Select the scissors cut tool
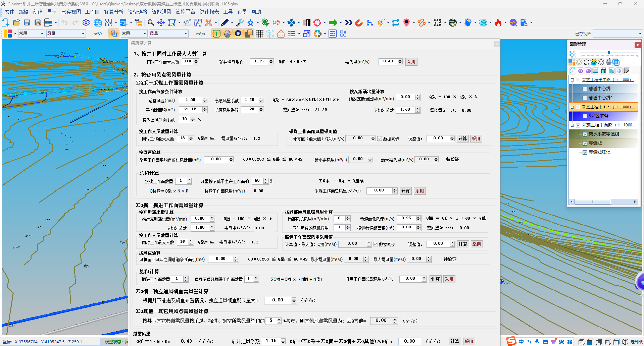644x346 pixels. pyautogui.click(x=209, y=22)
